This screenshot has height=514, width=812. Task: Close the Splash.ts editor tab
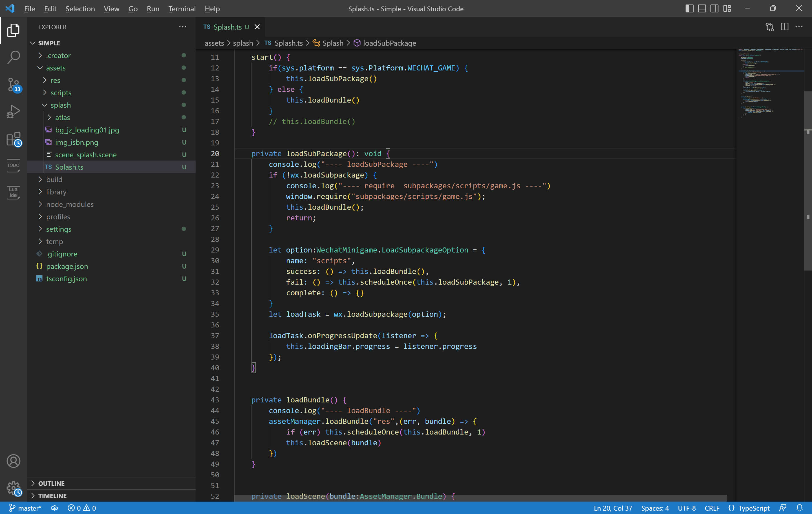coord(257,27)
